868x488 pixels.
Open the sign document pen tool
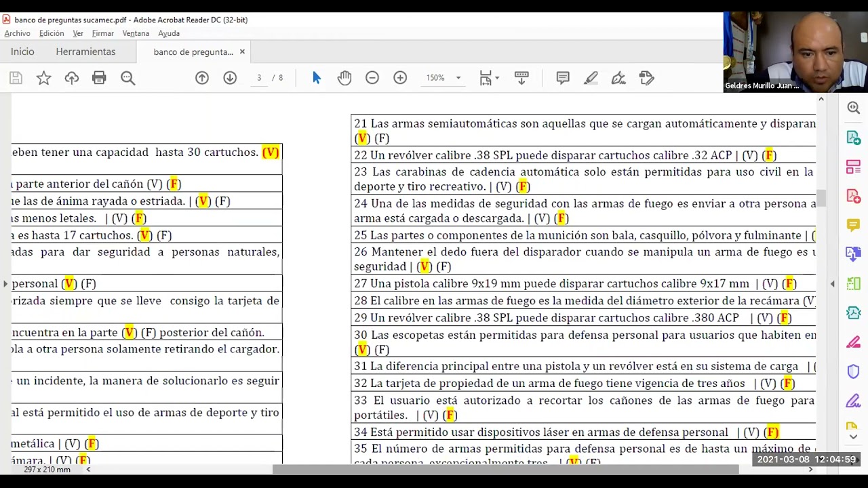coord(618,78)
